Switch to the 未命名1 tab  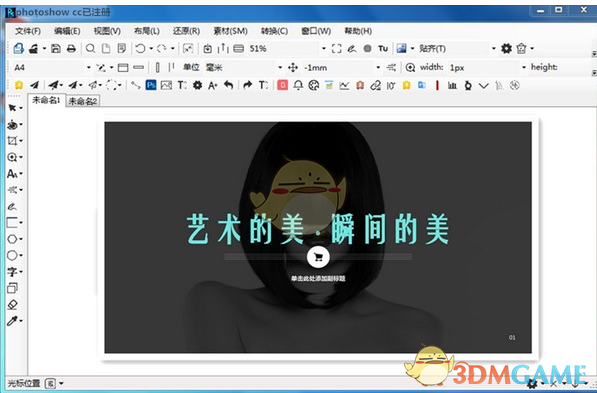click(46, 100)
